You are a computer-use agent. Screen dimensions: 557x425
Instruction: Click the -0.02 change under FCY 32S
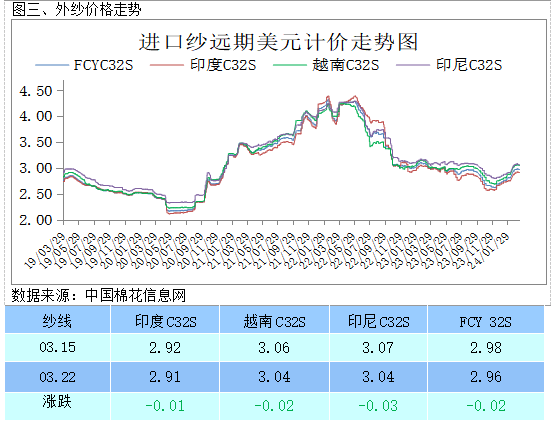tap(486, 406)
